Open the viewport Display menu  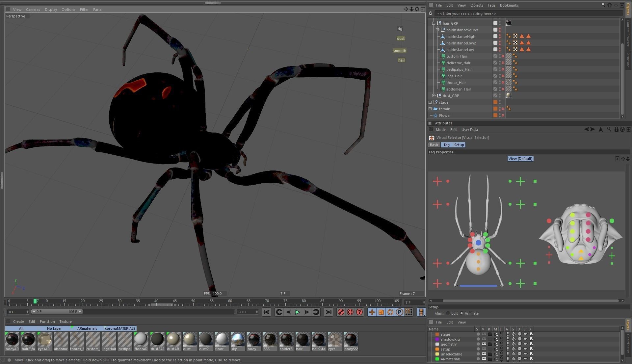click(51, 10)
